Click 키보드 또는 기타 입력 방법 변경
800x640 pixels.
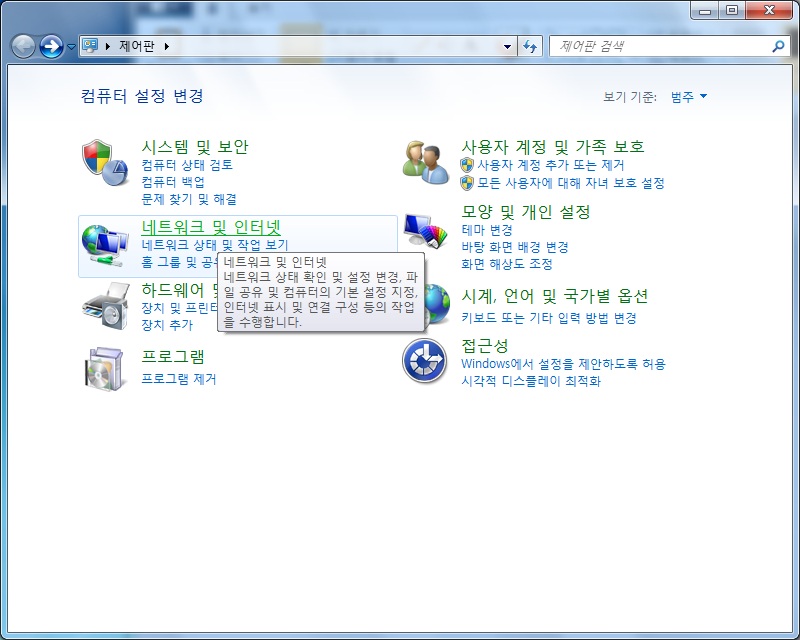coord(549,318)
